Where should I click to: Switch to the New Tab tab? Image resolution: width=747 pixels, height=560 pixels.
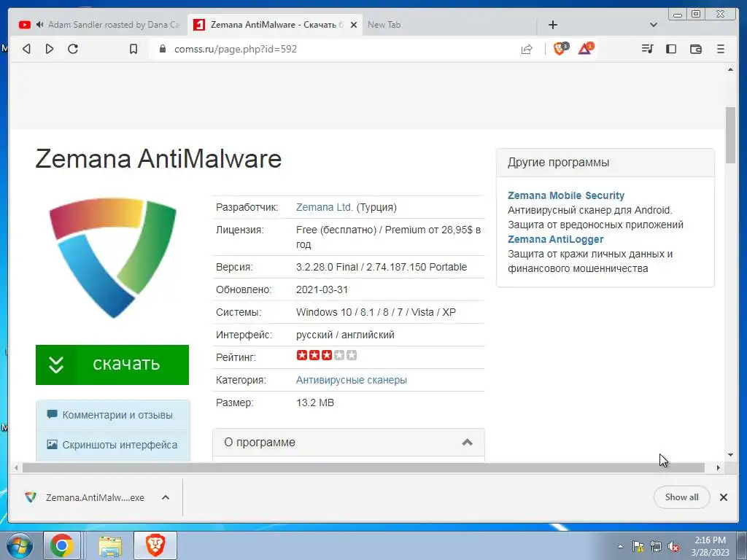(384, 25)
